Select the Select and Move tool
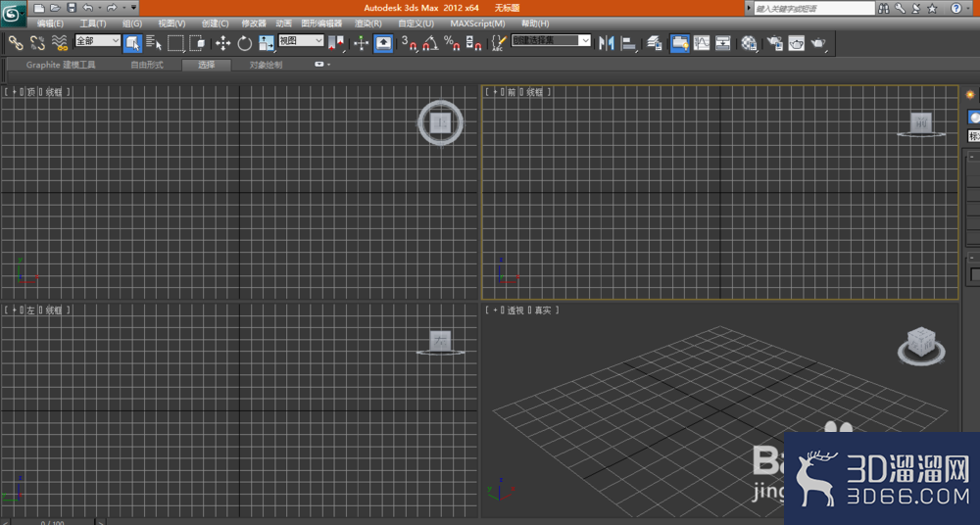Viewport: 980px width, 525px height. pyautogui.click(x=222, y=42)
